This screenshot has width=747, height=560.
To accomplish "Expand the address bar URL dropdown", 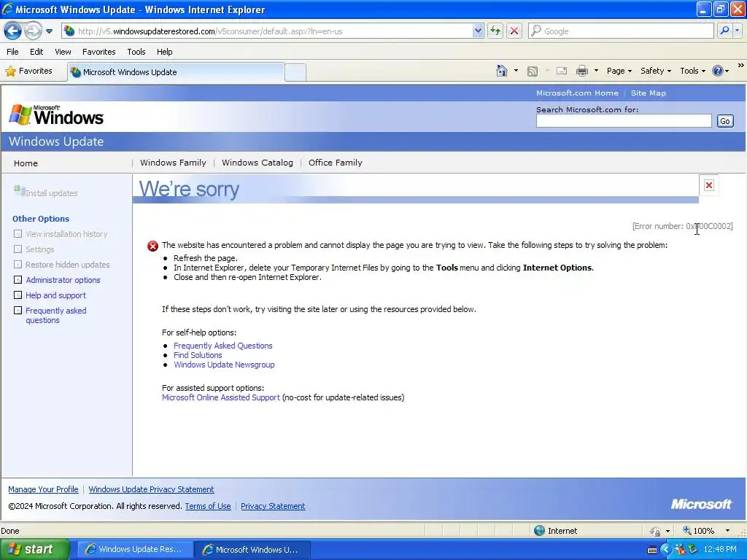I will point(478,31).
